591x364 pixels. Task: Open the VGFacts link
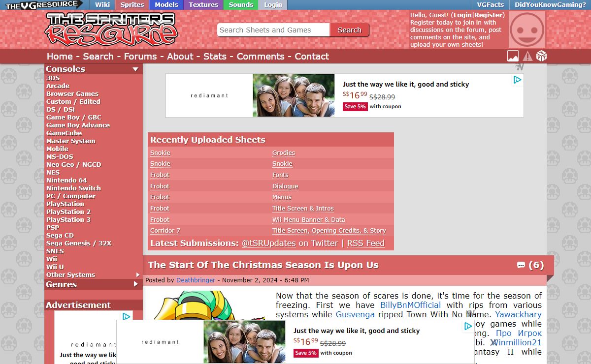[x=490, y=5]
